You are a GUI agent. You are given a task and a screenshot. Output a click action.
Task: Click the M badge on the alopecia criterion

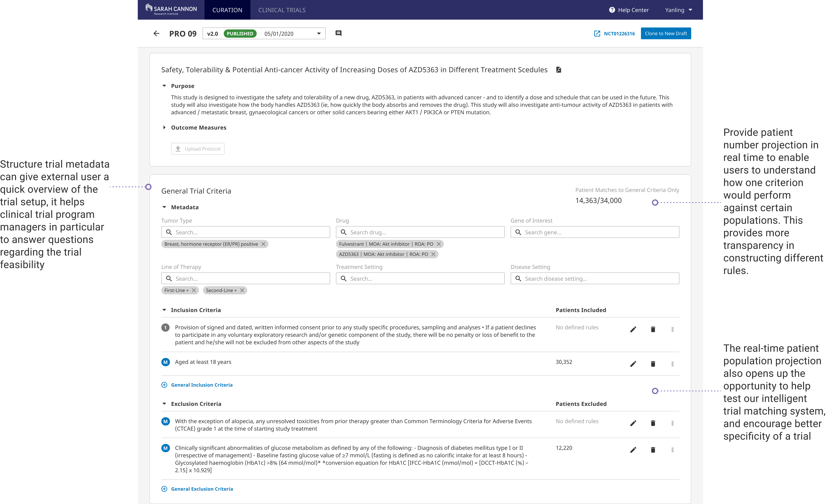(165, 421)
